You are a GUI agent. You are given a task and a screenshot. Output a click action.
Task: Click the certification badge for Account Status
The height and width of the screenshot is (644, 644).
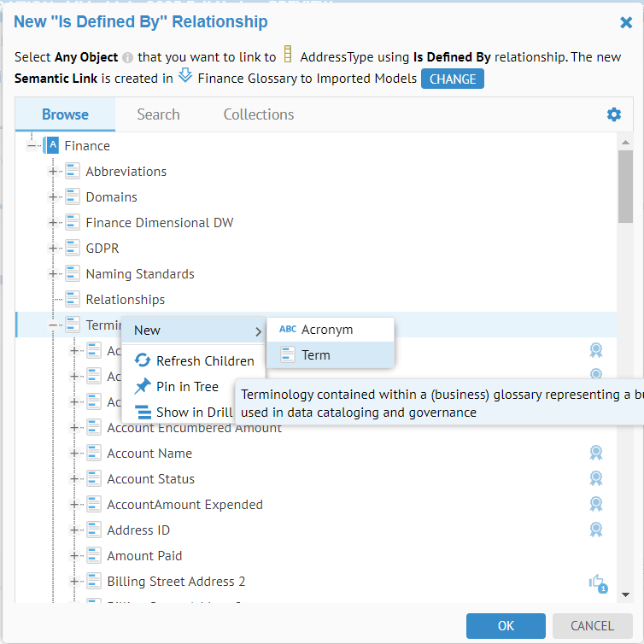pyautogui.click(x=596, y=478)
